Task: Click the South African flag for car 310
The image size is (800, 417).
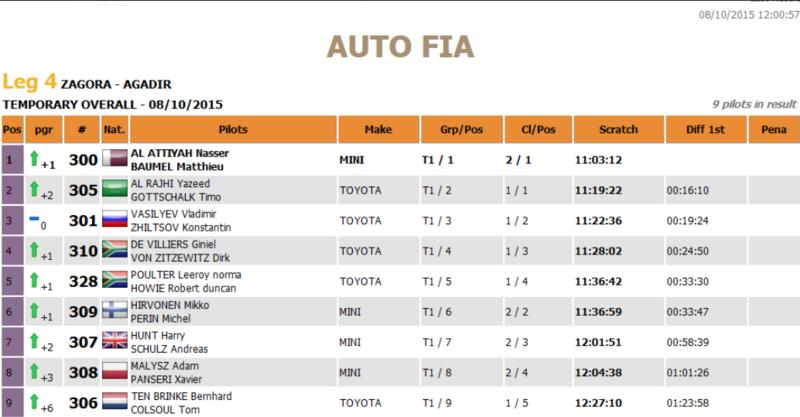Action: click(115, 249)
